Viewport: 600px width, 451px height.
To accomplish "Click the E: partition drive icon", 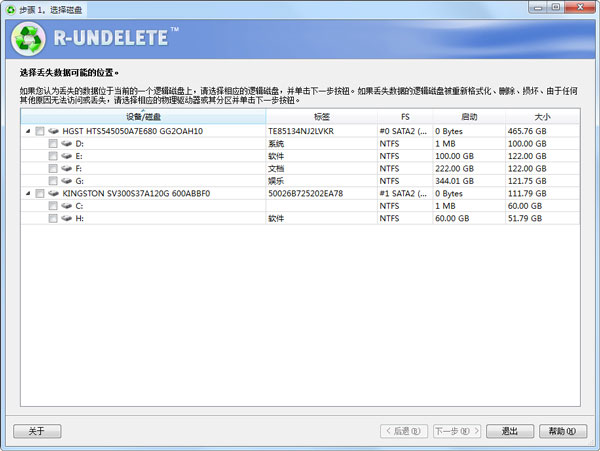I will pyautogui.click(x=67, y=156).
